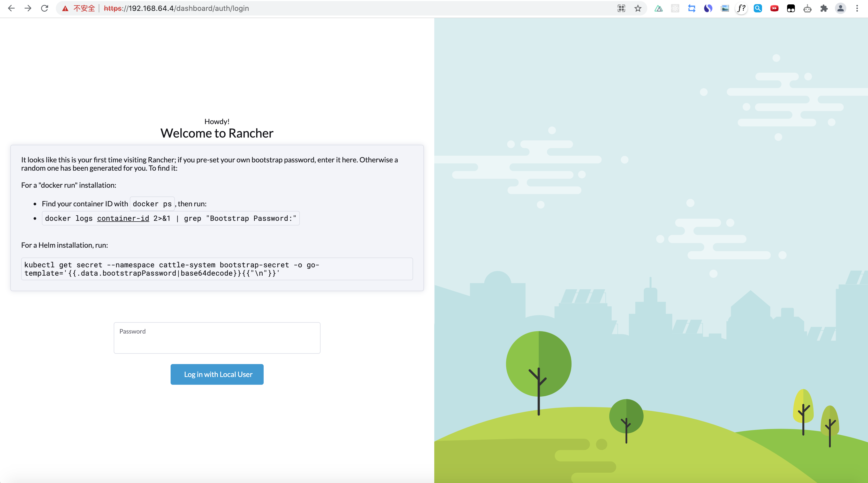The height and width of the screenshot is (483, 868).
Task: Open the Extensions puzzle-piece menu
Action: [824, 9]
